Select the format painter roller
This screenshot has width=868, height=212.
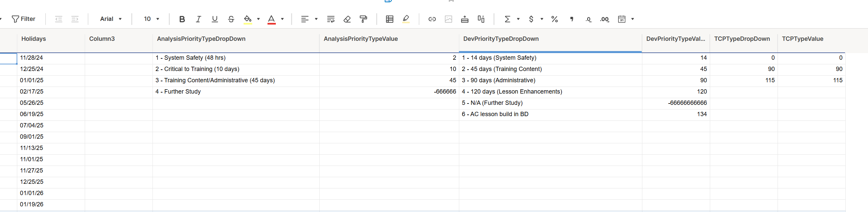[363, 19]
